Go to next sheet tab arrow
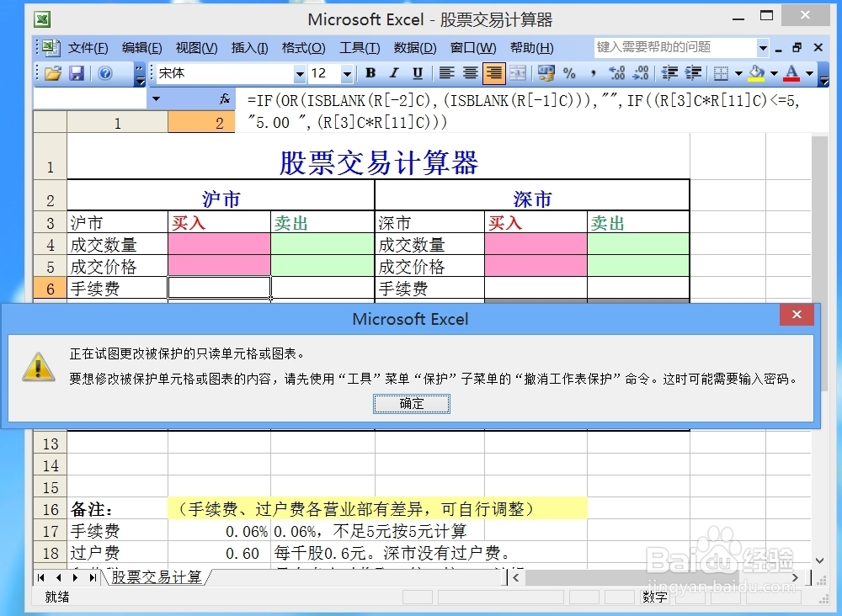Viewport: 842px width, 616px height. [75, 577]
